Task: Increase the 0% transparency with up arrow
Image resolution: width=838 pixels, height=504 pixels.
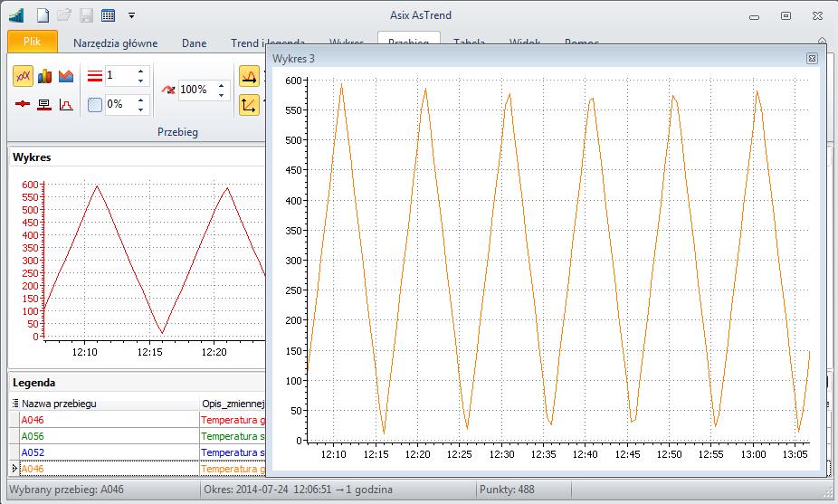Action: click(140, 100)
